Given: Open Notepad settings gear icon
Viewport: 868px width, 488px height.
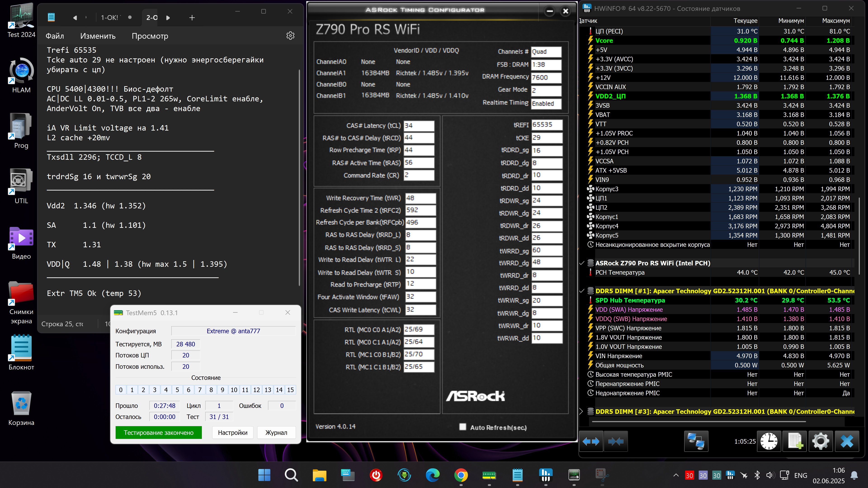Looking at the screenshot, I should 290,36.
